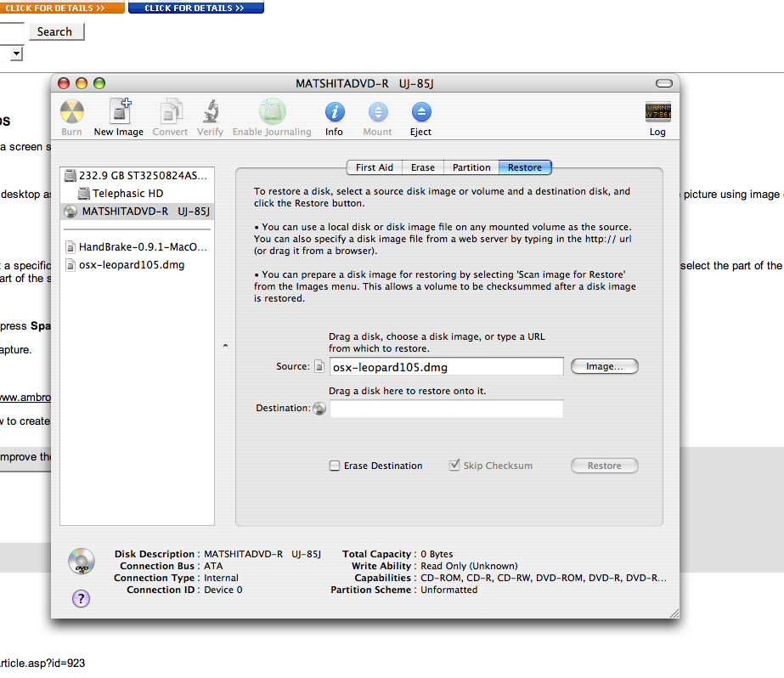784x678 pixels.
Task: Select the Restore tab
Action: coord(525,167)
